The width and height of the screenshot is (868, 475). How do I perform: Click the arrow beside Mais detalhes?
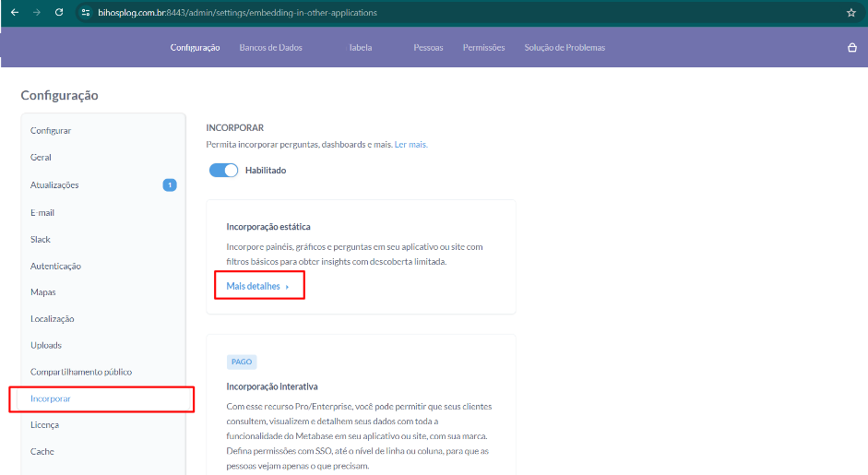tap(287, 287)
